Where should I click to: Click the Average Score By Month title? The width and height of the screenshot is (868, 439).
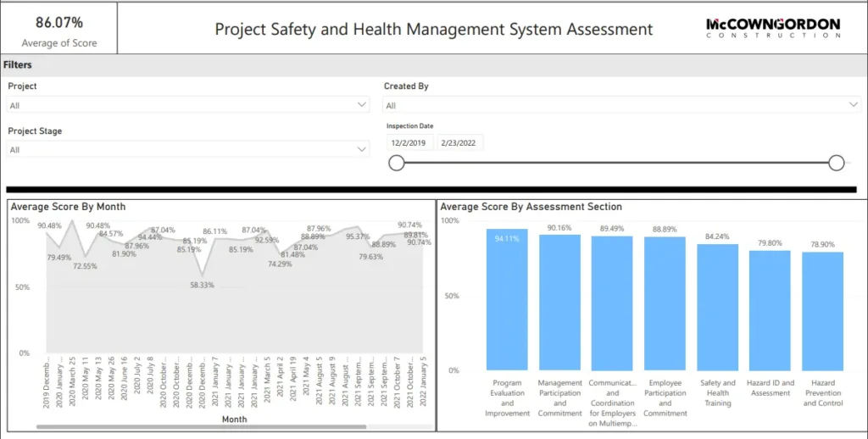(x=68, y=207)
